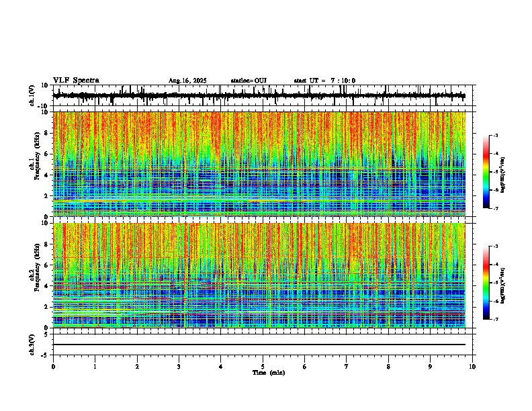Select ch.1 "Frequency (kHz)" axis label

(x=37, y=156)
